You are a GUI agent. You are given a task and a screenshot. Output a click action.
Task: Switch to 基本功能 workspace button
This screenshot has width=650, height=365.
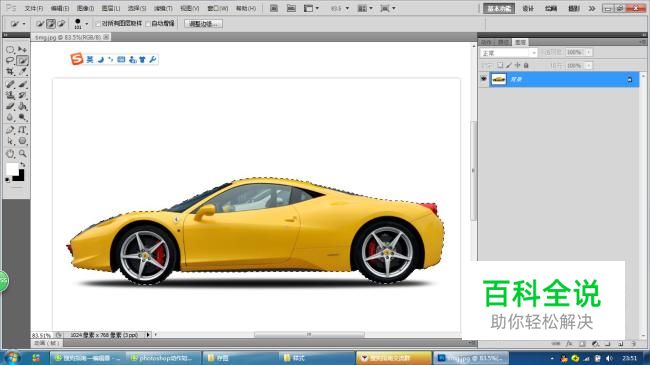pyautogui.click(x=499, y=8)
